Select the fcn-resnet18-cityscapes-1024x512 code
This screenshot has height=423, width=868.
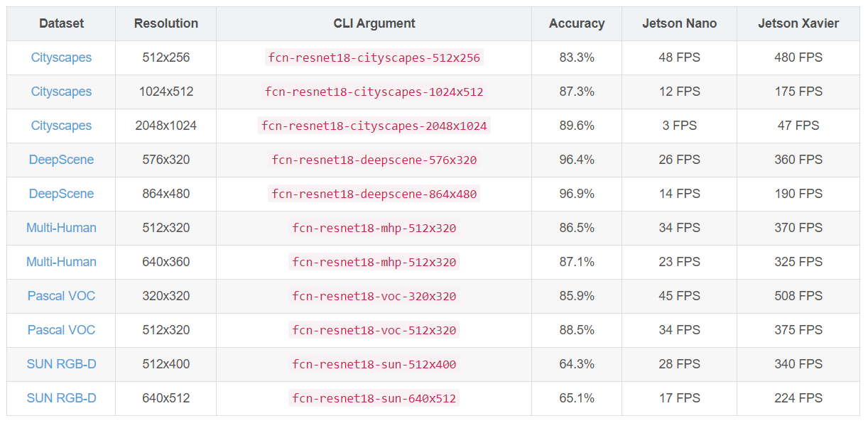coord(374,92)
